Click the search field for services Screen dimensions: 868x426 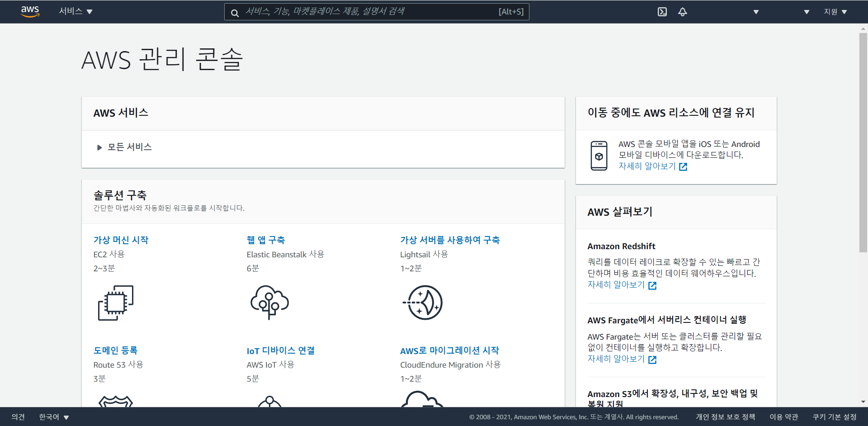coord(377,12)
